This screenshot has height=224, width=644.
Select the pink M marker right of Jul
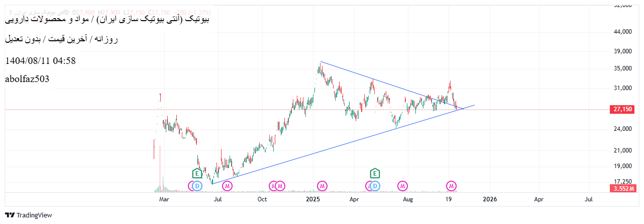coord(228,186)
